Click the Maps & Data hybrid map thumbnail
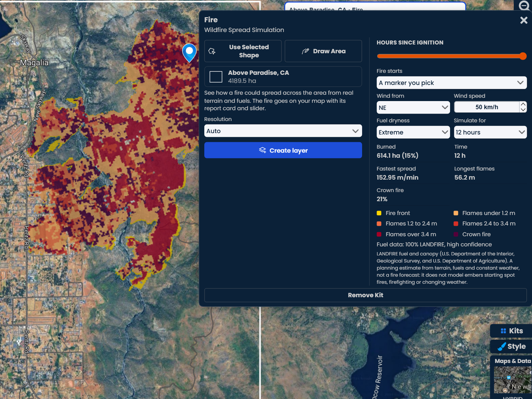The width and height of the screenshot is (532, 399). point(513,379)
